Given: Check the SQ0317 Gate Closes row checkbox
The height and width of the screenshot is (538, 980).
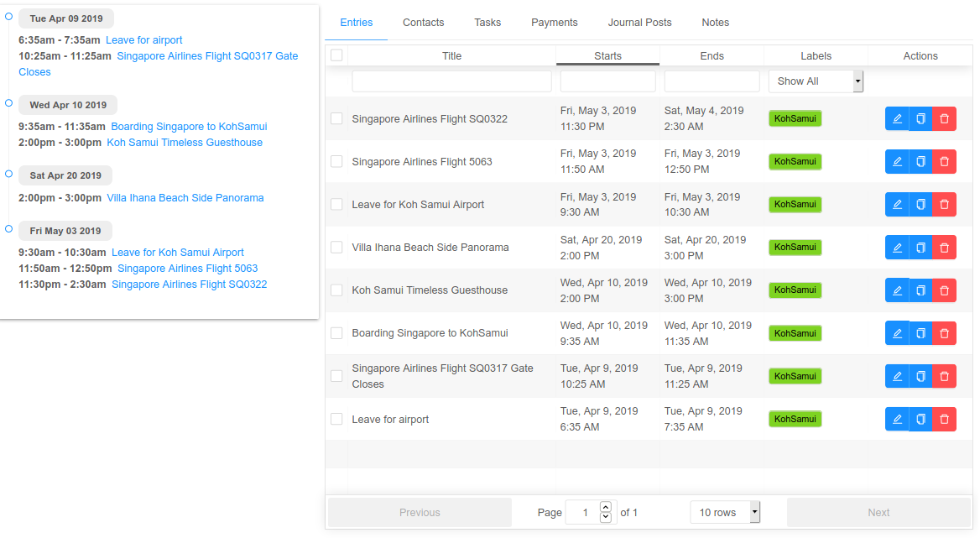Looking at the screenshot, I should (336, 376).
